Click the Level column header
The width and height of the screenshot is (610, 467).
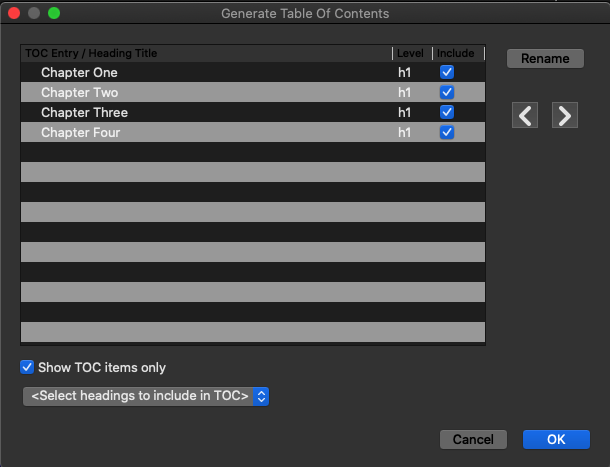pyautogui.click(x=410, y=53)
